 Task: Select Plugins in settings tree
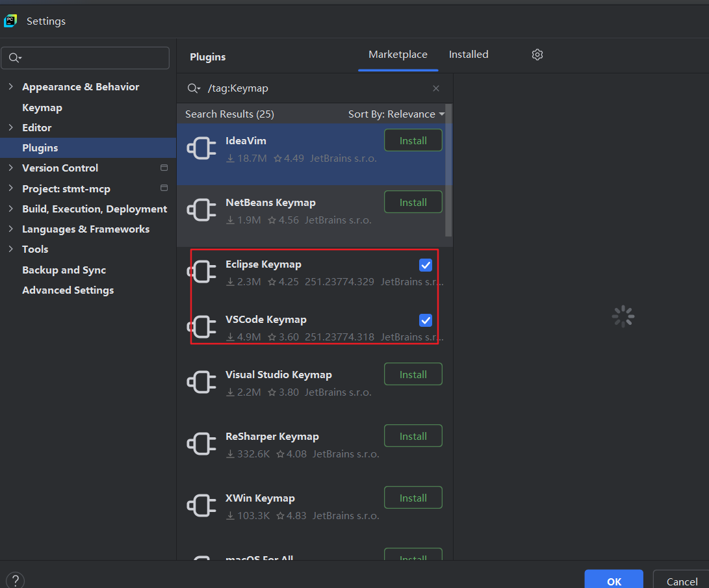pyautogui.click(x=88, y=147)
